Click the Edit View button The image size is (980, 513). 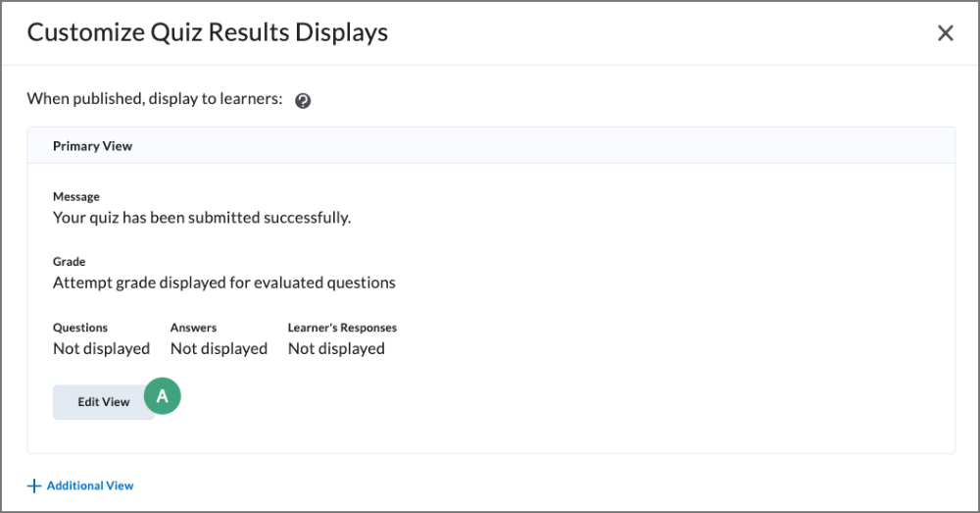click(104, 402)
